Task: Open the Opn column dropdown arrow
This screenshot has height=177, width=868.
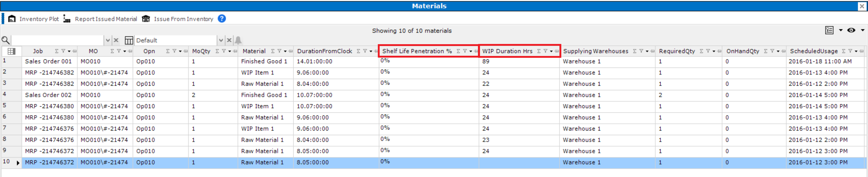Action: 180,51
